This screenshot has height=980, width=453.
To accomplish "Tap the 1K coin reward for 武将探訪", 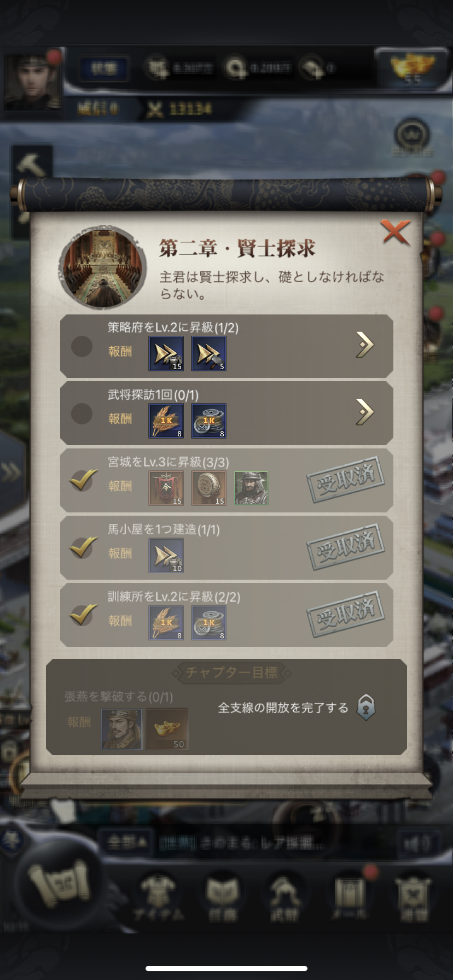I will point(208,421).
